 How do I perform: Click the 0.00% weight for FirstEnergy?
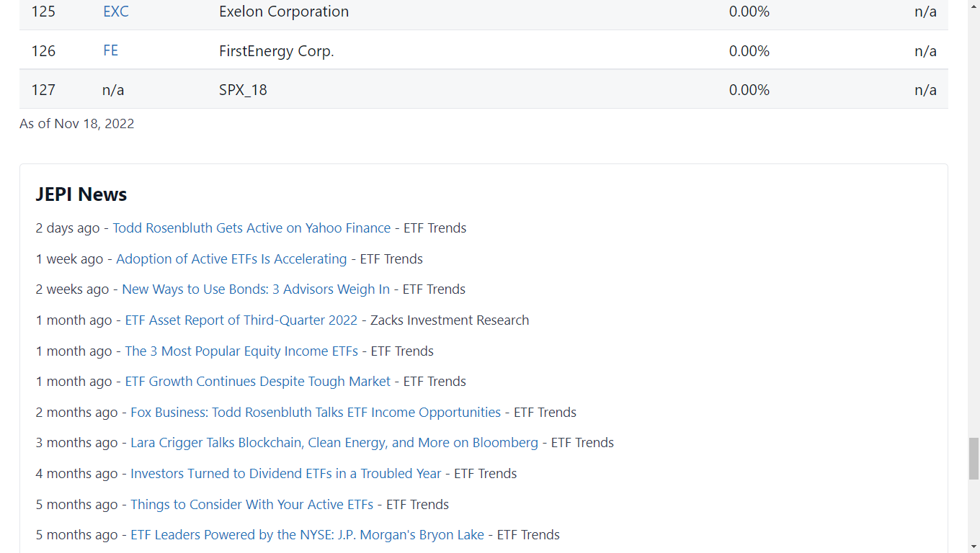point(749,51)
